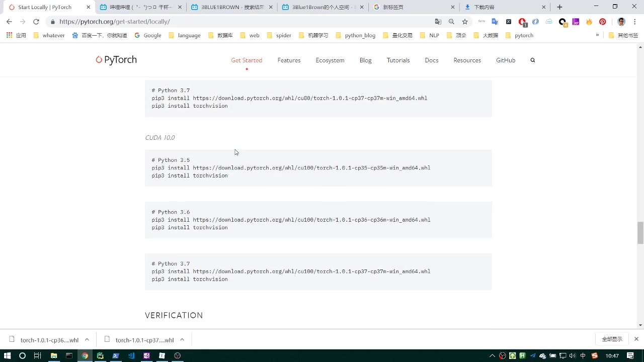Viewport: 644px width, 362px height.
Task: Close the downloads bar
Action: [x=636, y=339]
